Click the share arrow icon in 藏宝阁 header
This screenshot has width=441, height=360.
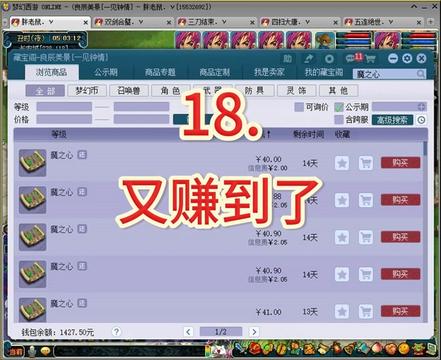coord(309,59)
